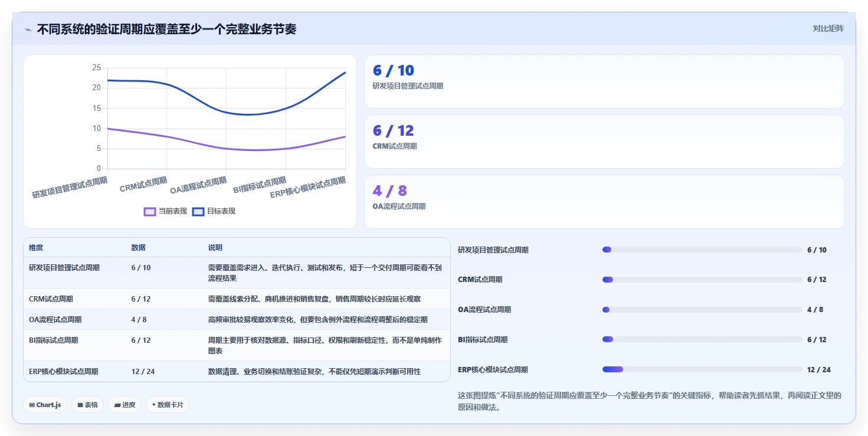Select the ERP核心模块试点周期 table row name
868x436 pixels.
coord(64,372)
